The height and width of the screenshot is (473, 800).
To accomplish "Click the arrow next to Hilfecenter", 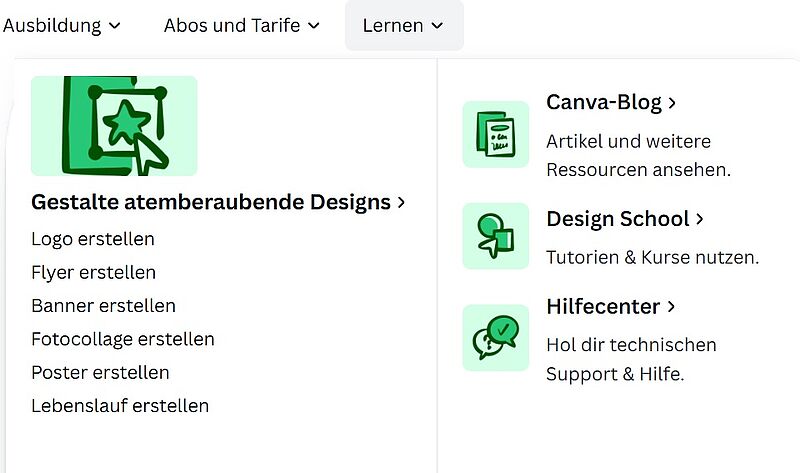I will 671,307.
